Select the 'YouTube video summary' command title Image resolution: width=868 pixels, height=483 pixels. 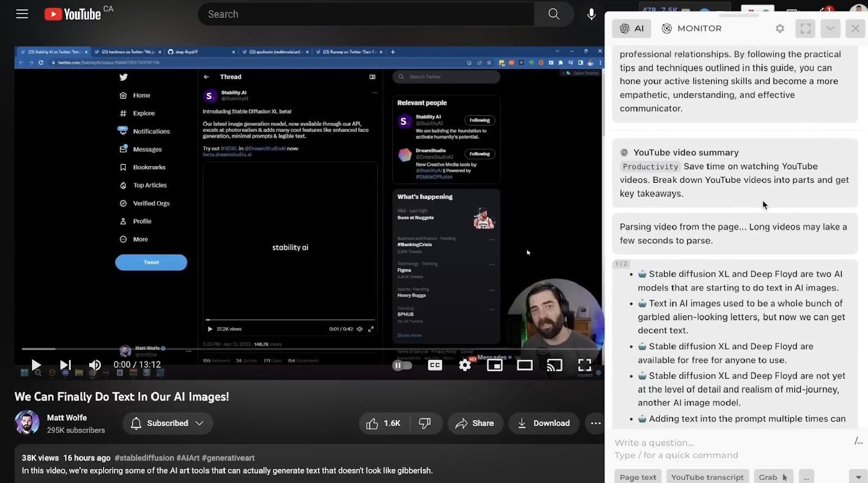(686, 152)
